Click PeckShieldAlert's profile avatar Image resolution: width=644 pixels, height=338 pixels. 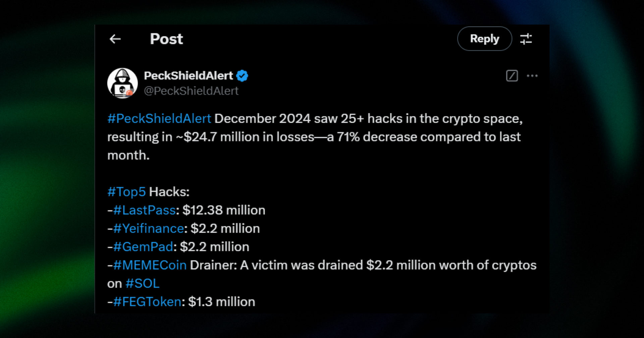[x=123, y=82]
